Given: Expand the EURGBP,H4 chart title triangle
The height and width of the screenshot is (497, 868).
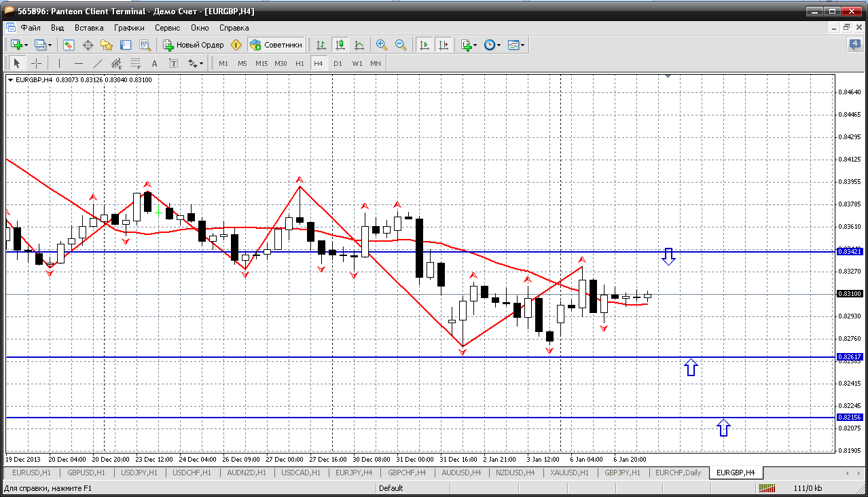Looking at the screenshot, I should [11, 80].
